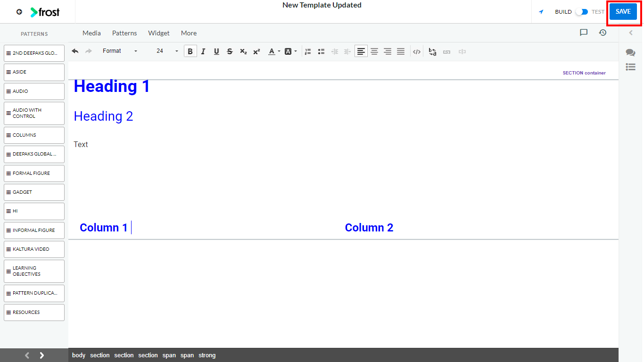Image resolution: width=644 pixels, height=362 pixels.
Task: Align text left
Action: pos(361,51)
